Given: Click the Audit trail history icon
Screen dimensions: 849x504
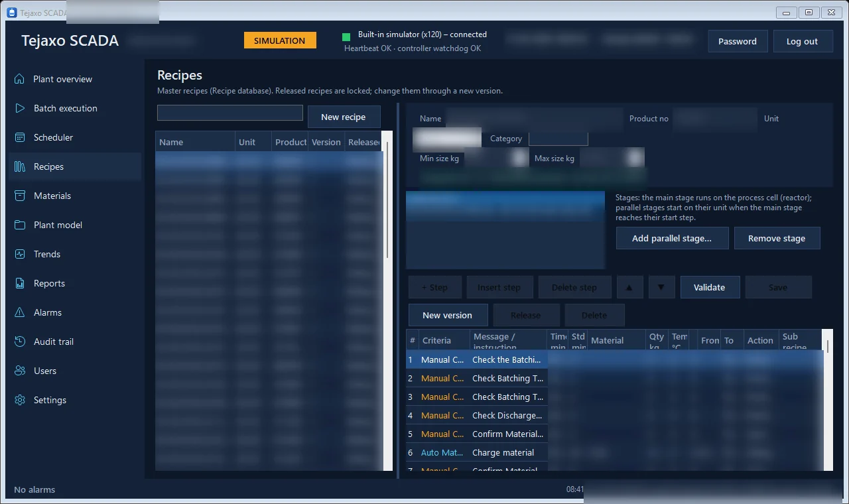Looking at the screenshot, I should point(20,342).
